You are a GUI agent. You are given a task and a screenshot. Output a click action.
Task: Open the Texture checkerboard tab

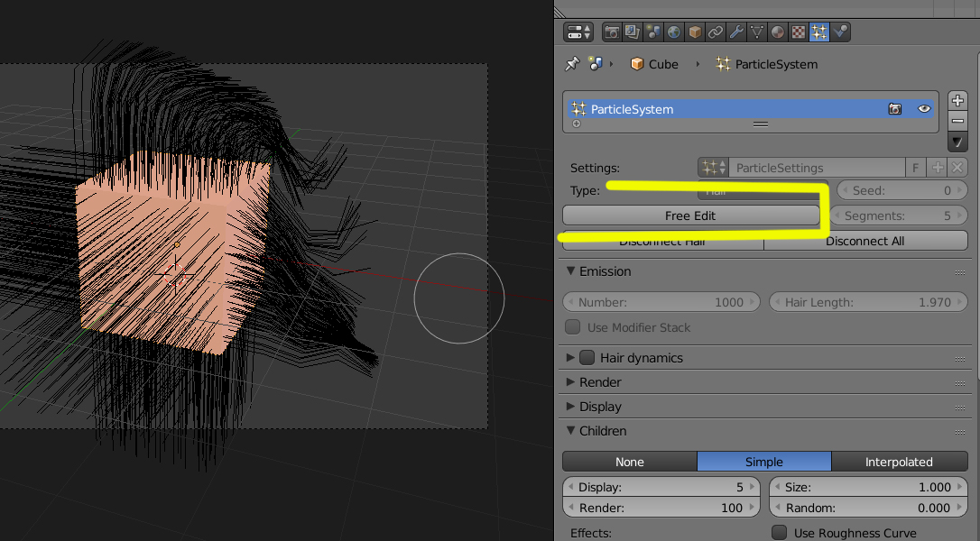click(799, 32)
